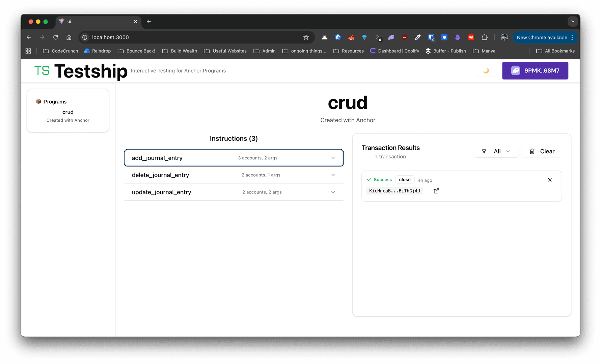Viewport: 601px width, 364px height.
Task: Open a new browser tab
Action: click(x=149, y=22)
